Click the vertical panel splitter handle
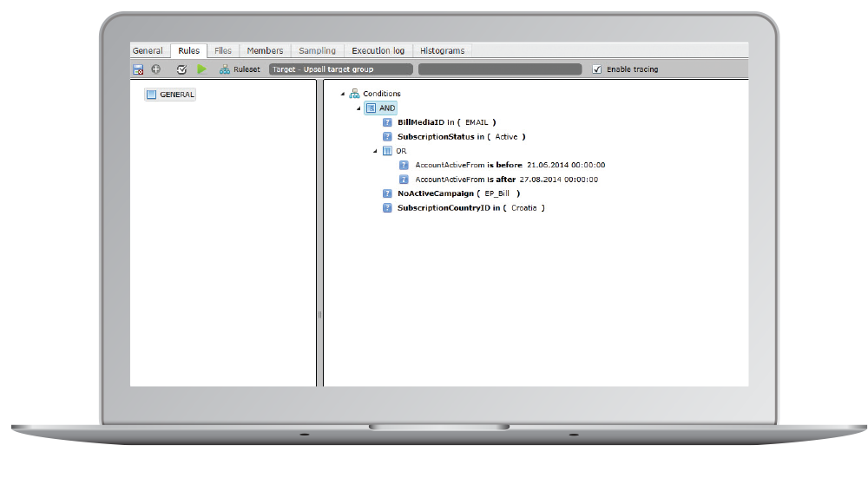The width and height of the screenshot is (868, 478). (319, 315)
